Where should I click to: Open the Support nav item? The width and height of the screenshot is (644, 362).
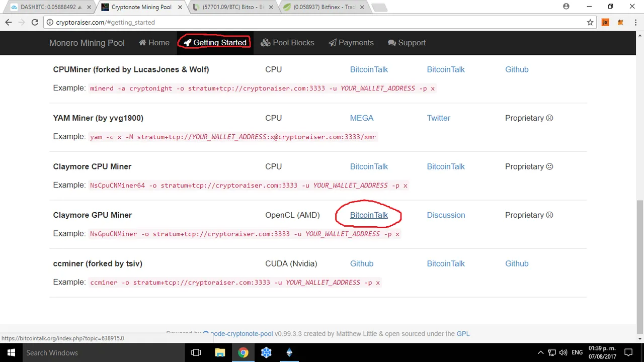(407, 43)
